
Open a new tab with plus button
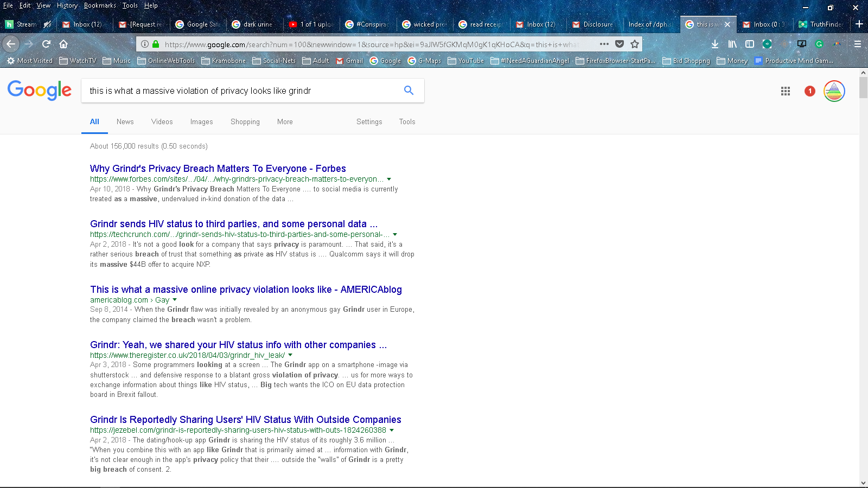pyautogui.click(x=859, y=24)
